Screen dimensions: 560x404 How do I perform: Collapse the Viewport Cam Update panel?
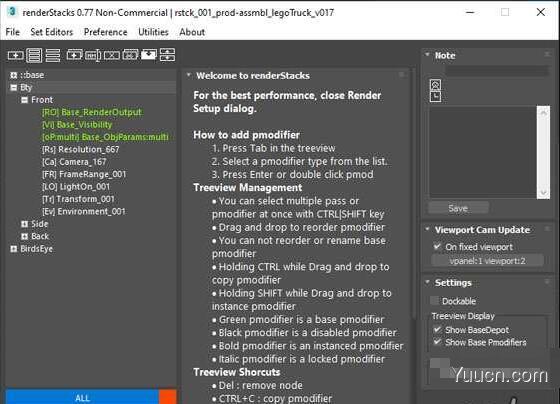(x=427, y=229)
